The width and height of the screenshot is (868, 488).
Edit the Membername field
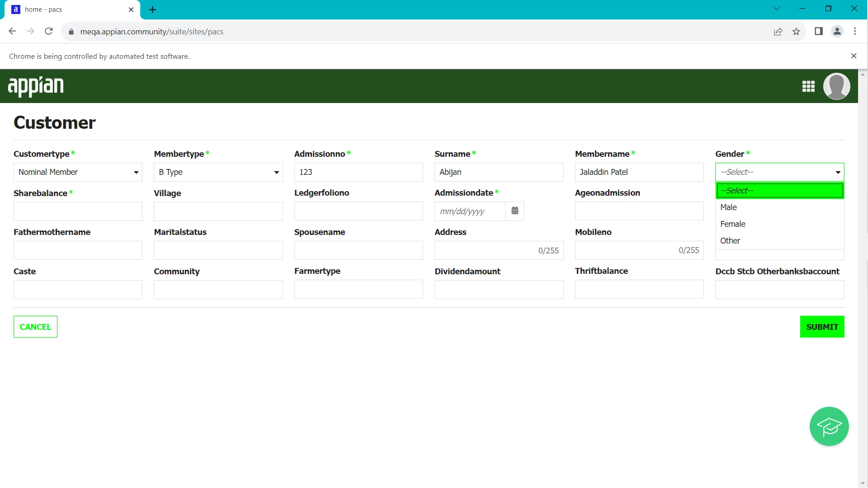639,172
